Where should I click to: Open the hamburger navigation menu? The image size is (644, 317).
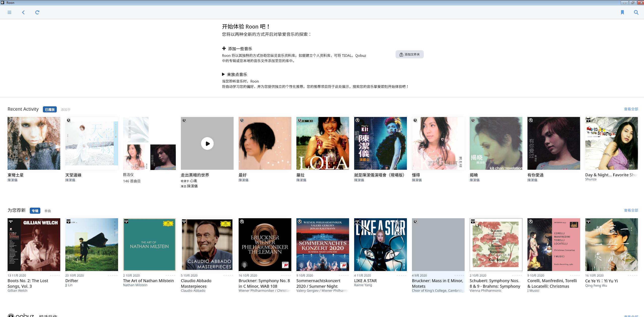pyautogui.click(x=9, y=12)
